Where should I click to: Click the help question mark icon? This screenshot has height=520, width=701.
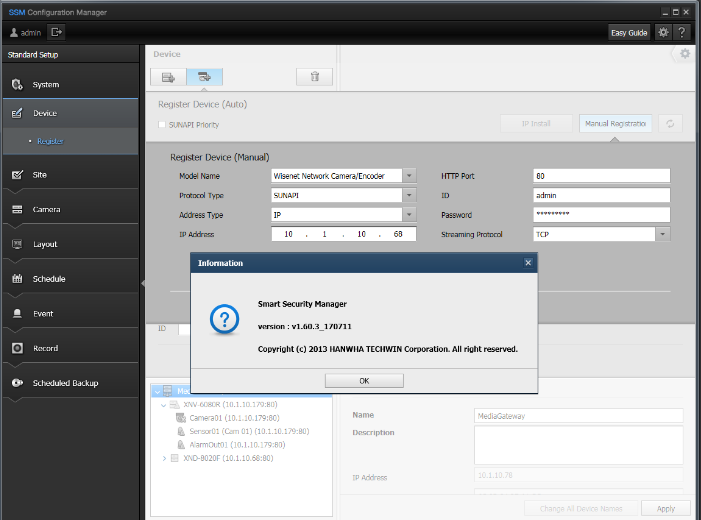point(681,32)
